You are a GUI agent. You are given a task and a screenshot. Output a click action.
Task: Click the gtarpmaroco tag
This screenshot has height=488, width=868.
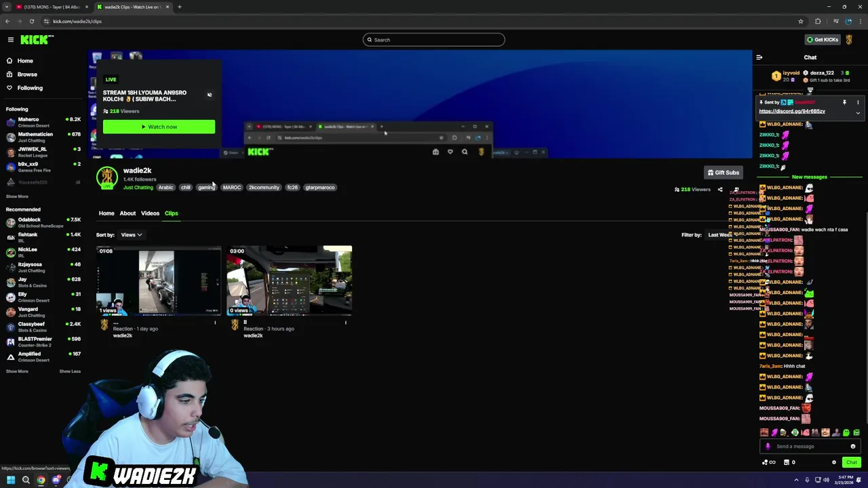point(319,188)
